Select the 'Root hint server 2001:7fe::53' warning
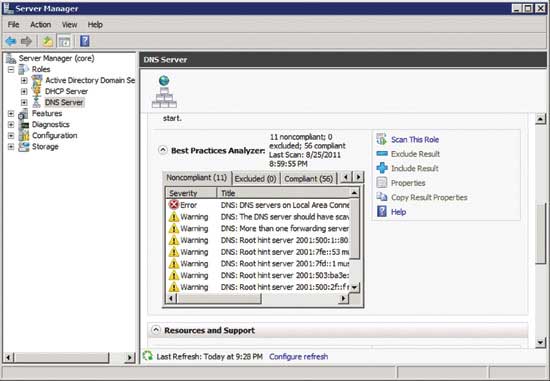 pos(258,252)
